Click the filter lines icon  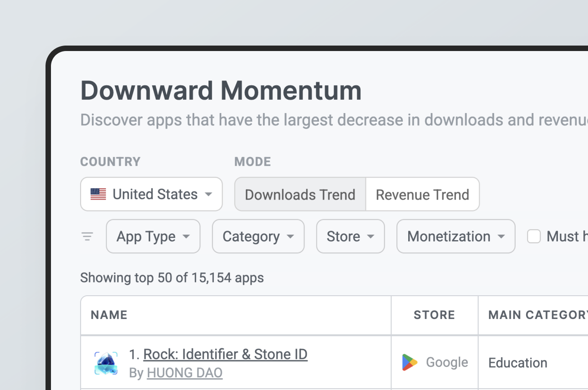(x=87, y=236)
